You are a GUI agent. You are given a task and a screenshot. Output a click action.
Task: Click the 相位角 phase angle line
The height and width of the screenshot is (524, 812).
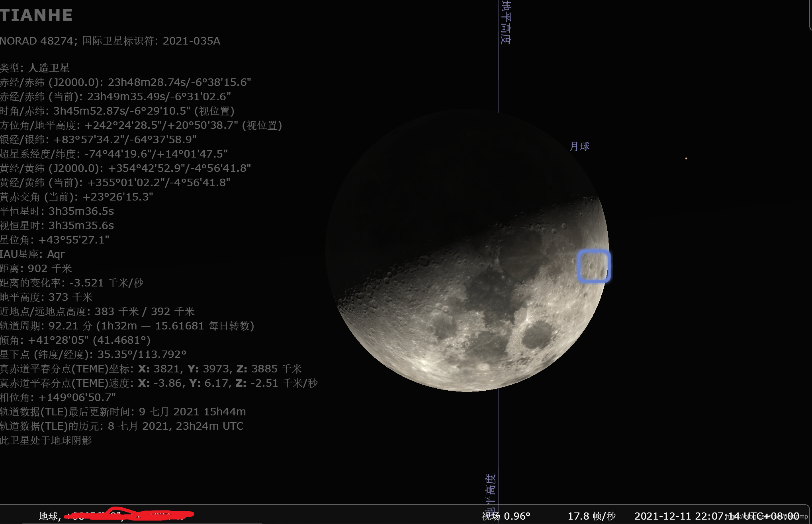point(58,397)
